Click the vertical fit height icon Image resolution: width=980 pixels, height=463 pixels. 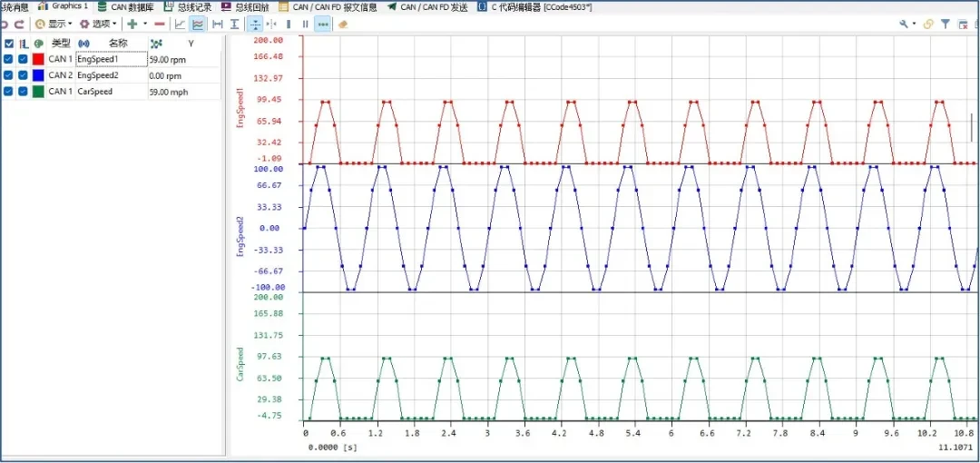click(234, 25)
